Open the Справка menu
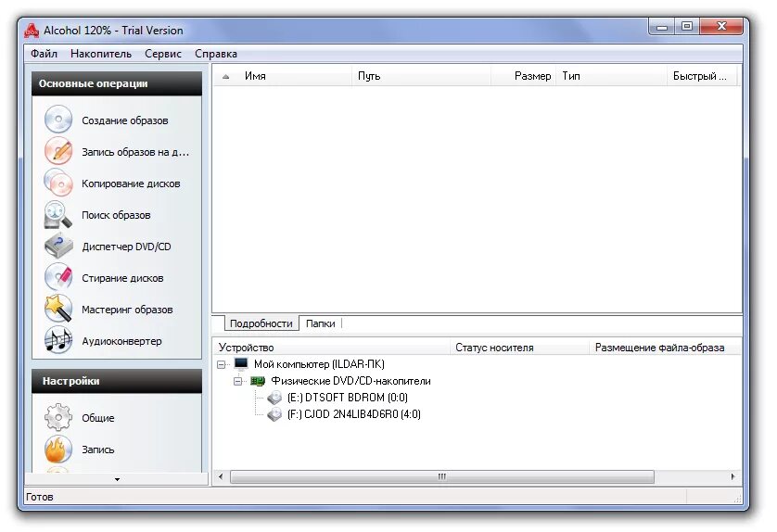This screenshot has width=777, height=532. pyautogui.click(x=216, y=54)
